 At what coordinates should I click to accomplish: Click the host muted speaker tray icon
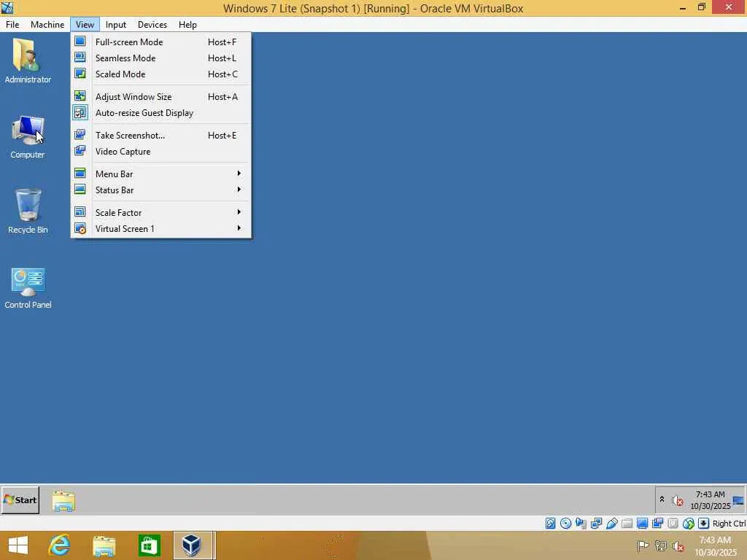coord(678,545)
